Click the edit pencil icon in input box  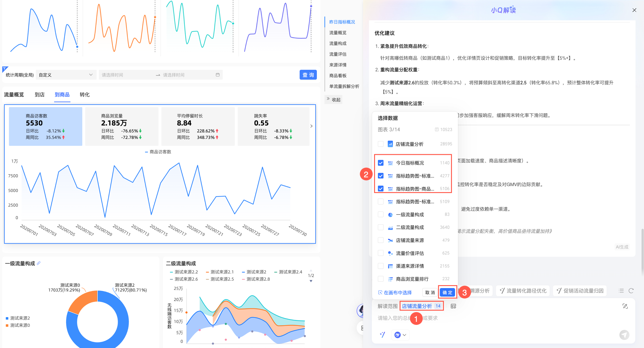625,306
